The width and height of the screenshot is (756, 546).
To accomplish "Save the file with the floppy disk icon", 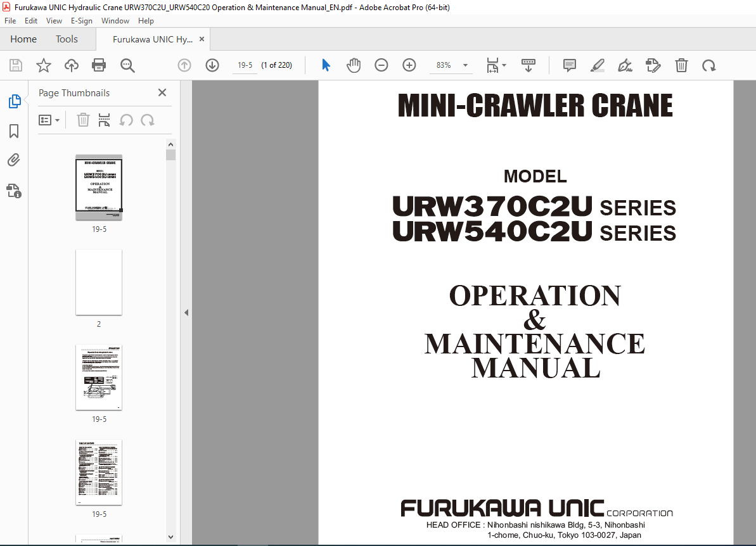I will pyautogui.click(x=16, y=65).
